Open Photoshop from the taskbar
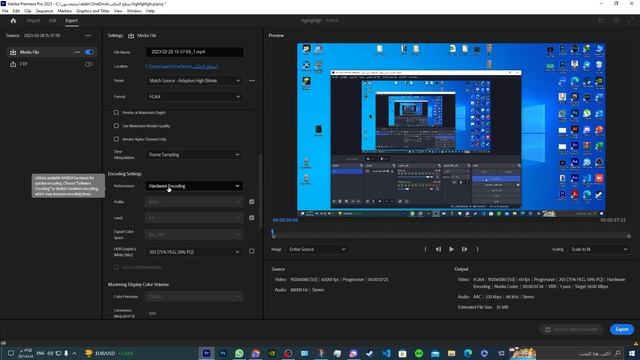 tap(223, 353)
